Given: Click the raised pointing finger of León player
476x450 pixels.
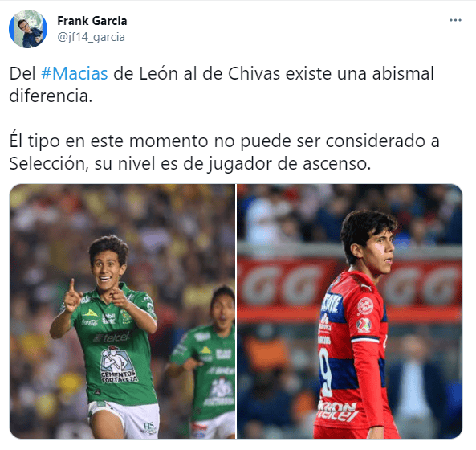Looking at the screenshot, I should pos(71,285).
